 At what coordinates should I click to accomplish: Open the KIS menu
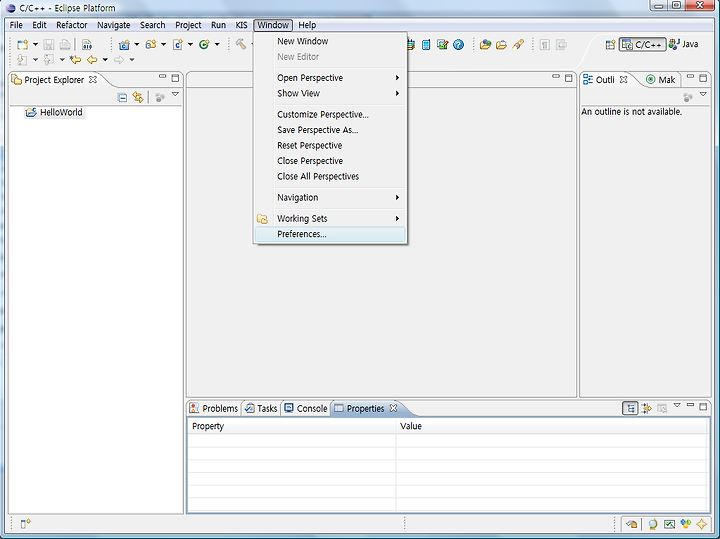coord(242,25)
